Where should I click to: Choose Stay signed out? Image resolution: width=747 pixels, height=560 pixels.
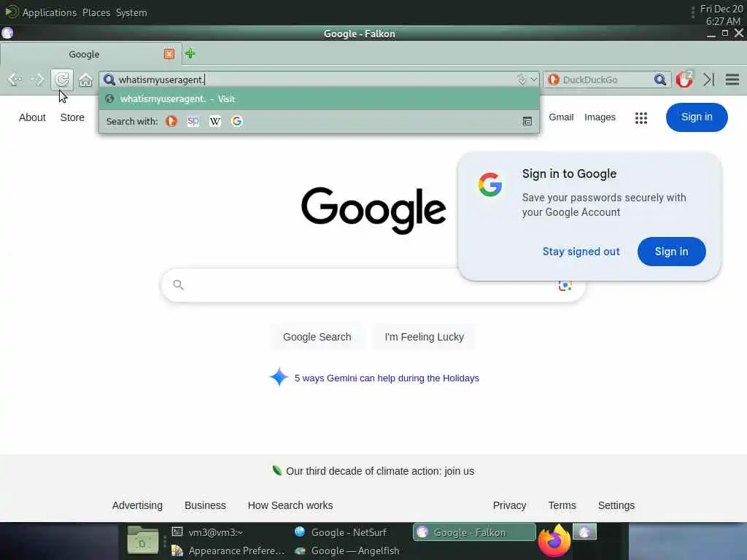click(x=581, y=252)
